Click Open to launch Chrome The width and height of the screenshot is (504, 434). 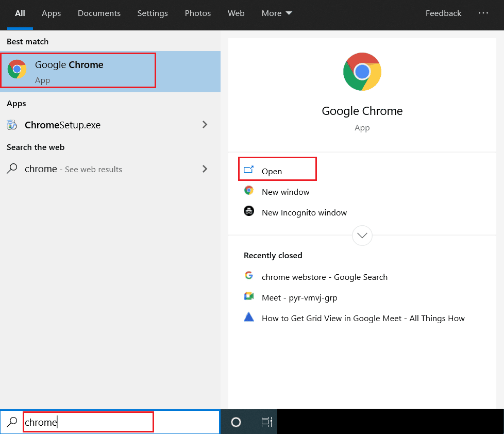click(x=272, y=171)
